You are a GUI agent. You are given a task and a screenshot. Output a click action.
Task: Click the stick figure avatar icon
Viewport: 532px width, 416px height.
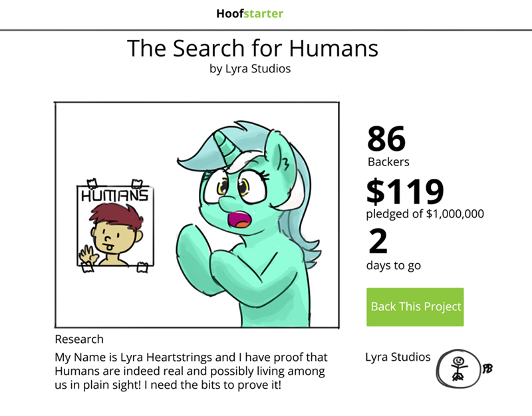click(x=458, y=367)
